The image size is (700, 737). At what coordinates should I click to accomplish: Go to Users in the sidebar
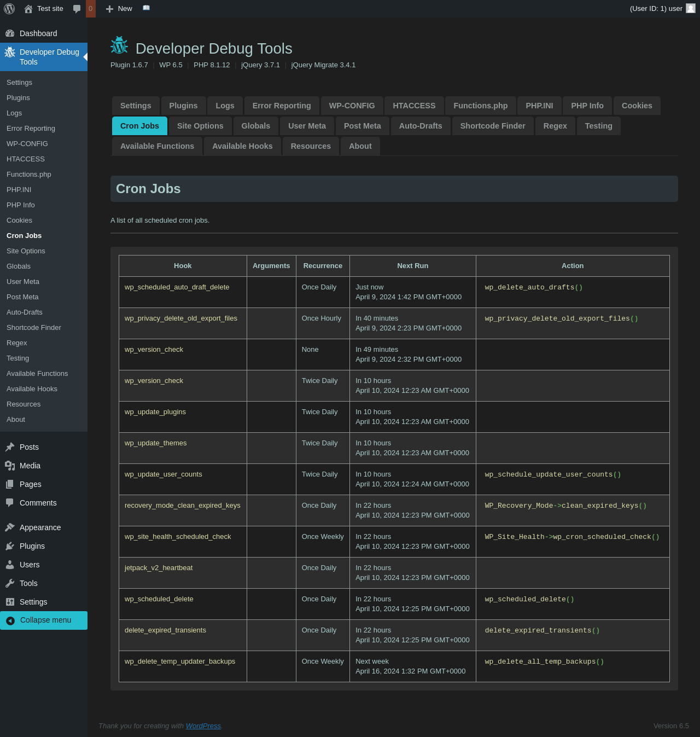pos(30,565)
